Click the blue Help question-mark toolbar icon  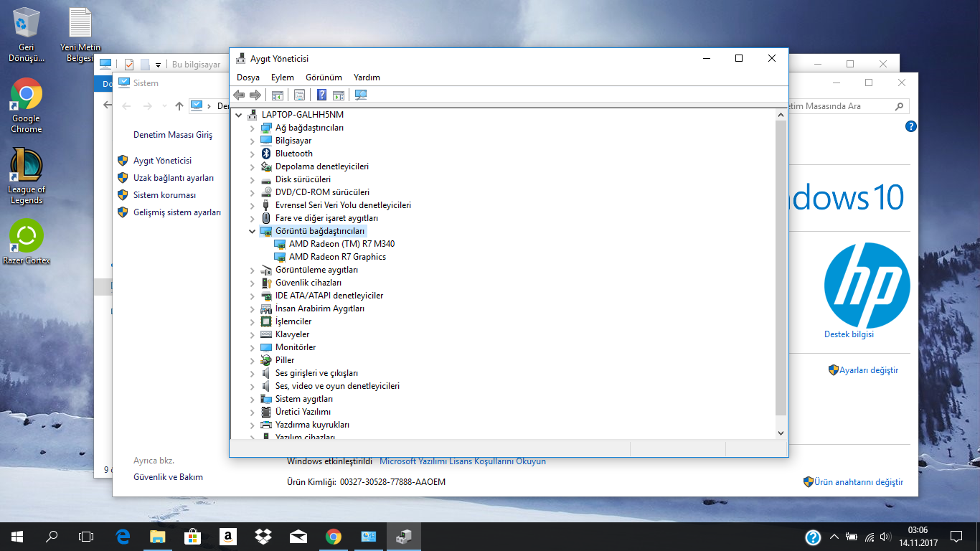pos(322,95)
